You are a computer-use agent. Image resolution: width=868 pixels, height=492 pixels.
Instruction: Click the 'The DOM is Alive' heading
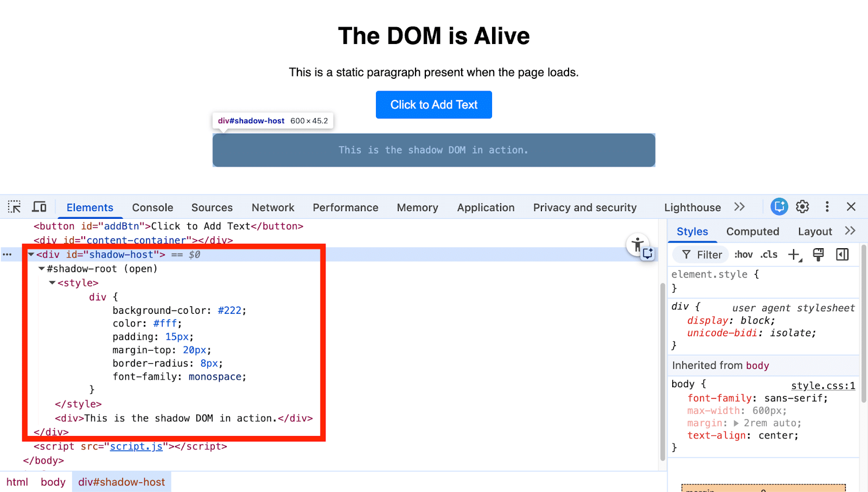tap(434, 36)
